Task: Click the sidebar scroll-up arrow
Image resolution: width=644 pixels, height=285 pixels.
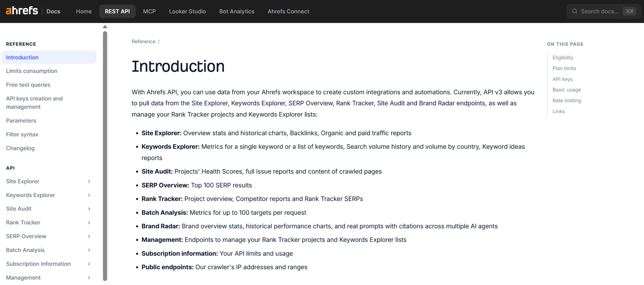Action: [x=105, y=27]
